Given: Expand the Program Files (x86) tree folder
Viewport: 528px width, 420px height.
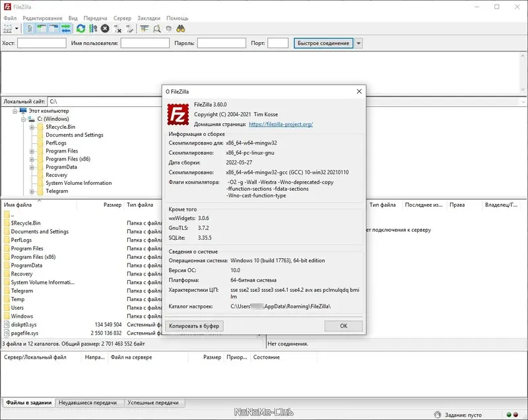Looking at the screenshot, I should pos(32,159).
